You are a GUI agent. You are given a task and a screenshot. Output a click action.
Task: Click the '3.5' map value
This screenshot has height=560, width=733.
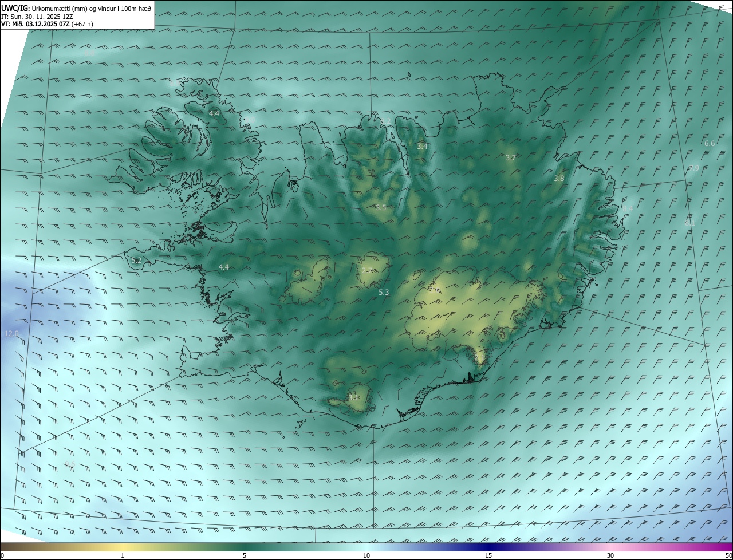click(381, 208)
